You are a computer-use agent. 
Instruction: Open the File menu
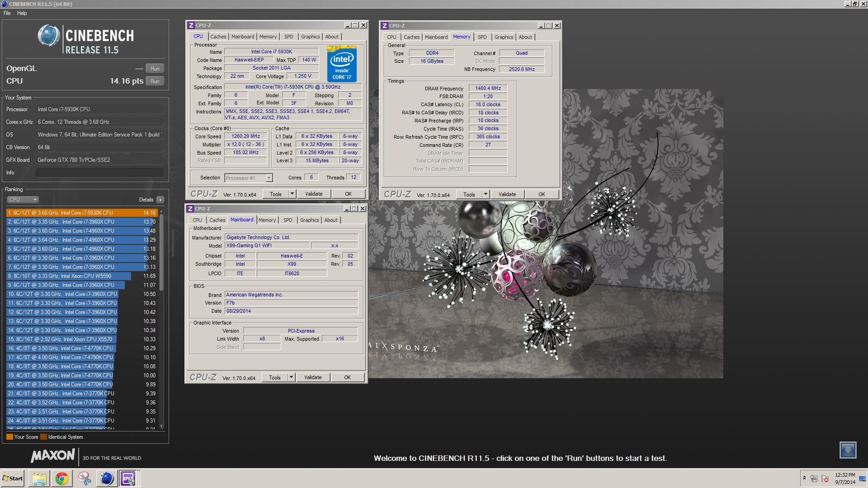point(7,13)
